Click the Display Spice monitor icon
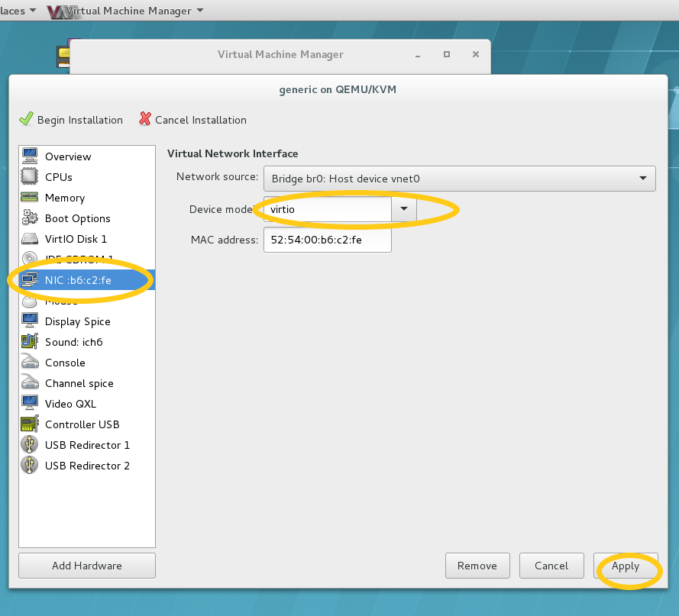This screenshot has height=616, width=679. coord(30,321)
